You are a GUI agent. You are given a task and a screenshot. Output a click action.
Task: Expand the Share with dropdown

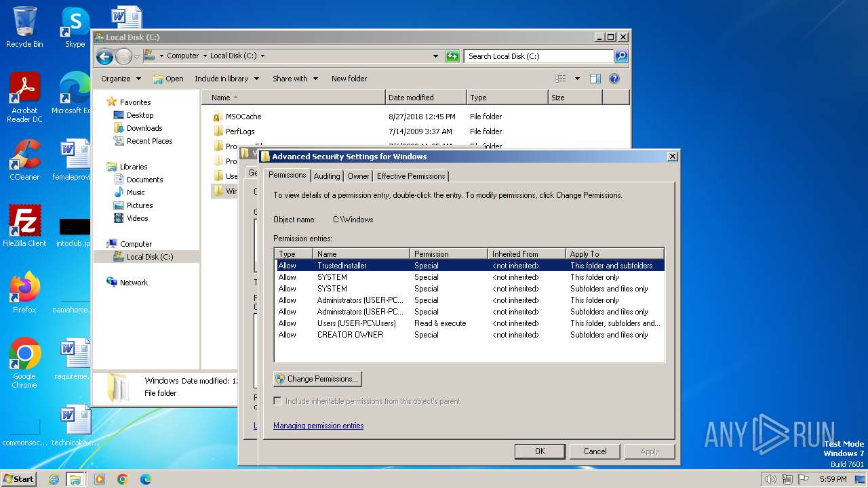tap(295, 79)
